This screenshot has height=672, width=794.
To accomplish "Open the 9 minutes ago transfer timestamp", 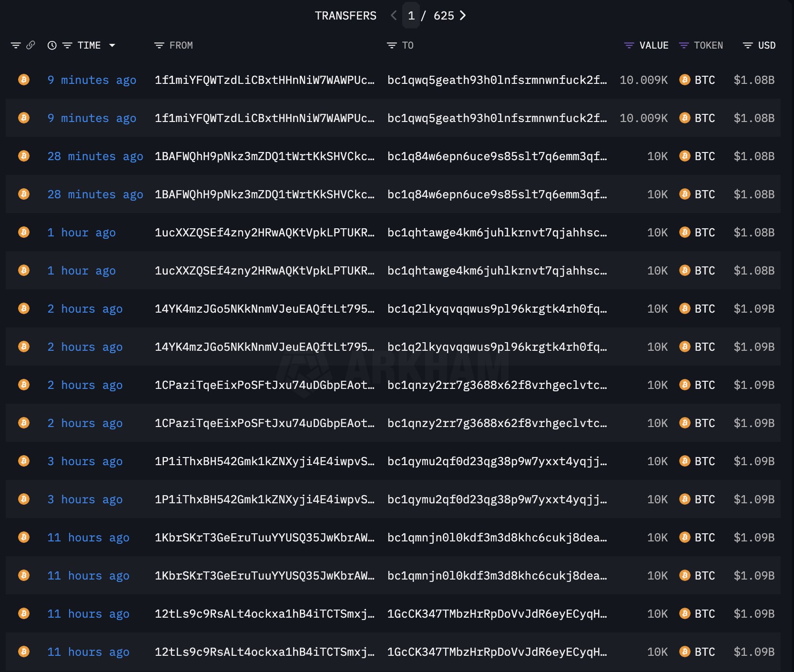I will point(91,80).
